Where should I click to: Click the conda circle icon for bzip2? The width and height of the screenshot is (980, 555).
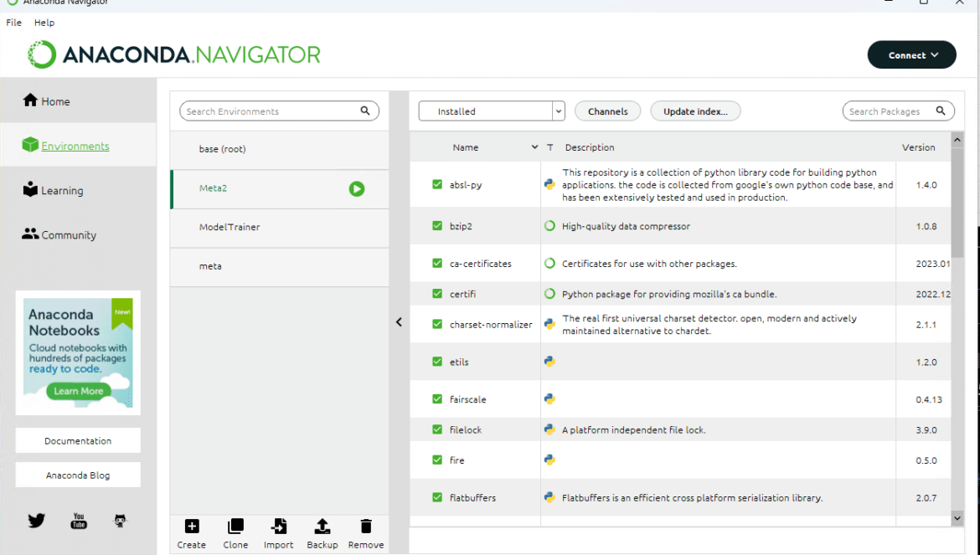coord(549,225)
